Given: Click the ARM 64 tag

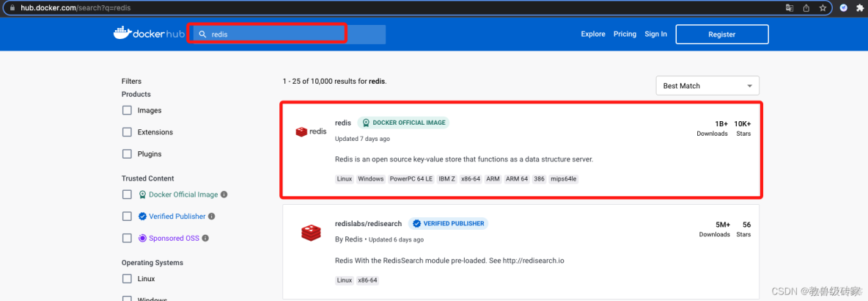Looking at the screenshot, I should click(x=517, y=179).
